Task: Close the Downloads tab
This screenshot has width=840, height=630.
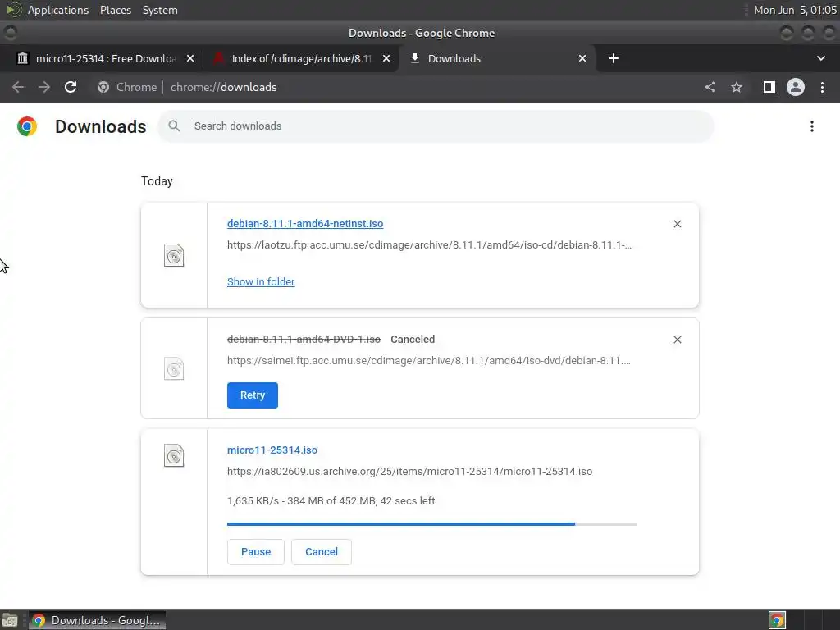Action: coord(582,58)
